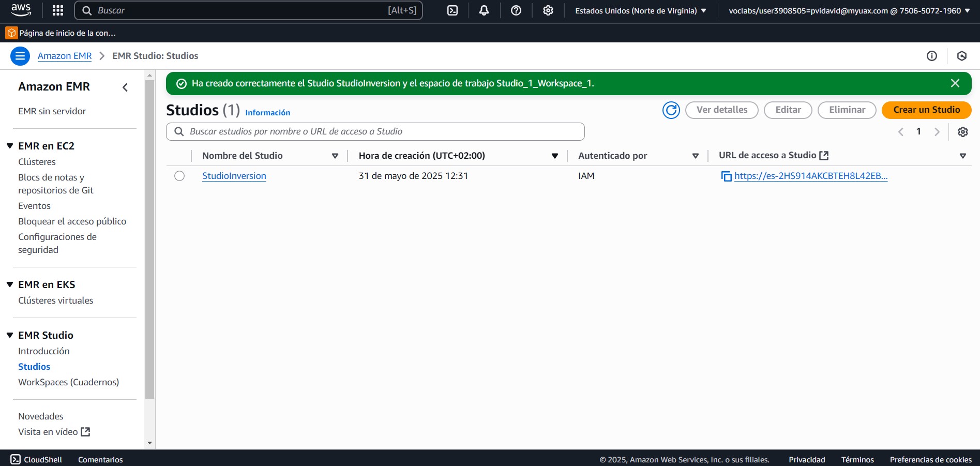
Task: Select the StudioInversion row radio button
Action: coord(179,176)
